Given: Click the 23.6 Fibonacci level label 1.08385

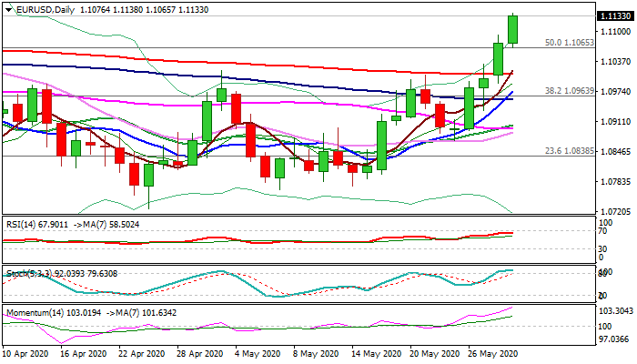Looking at the screenshot, I should 569,151.
